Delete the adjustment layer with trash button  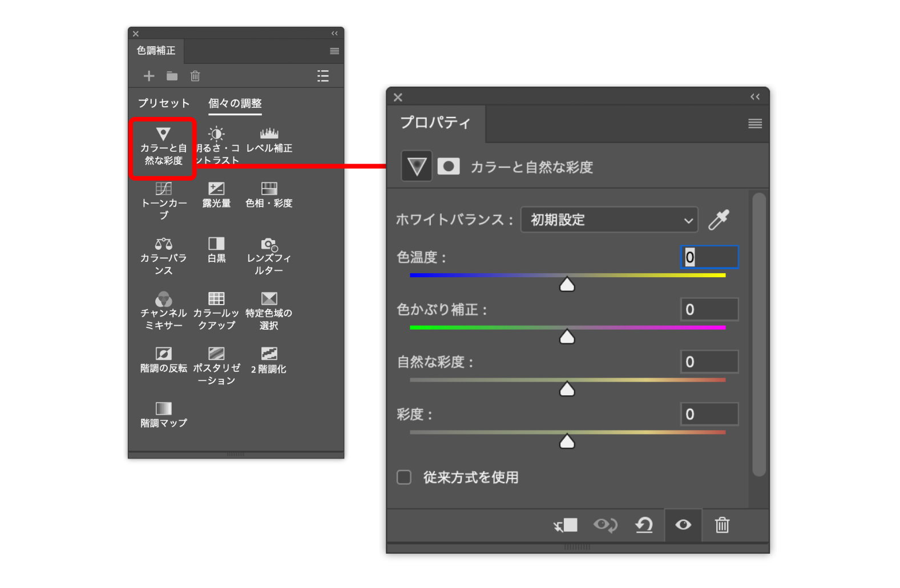(722, 525)
